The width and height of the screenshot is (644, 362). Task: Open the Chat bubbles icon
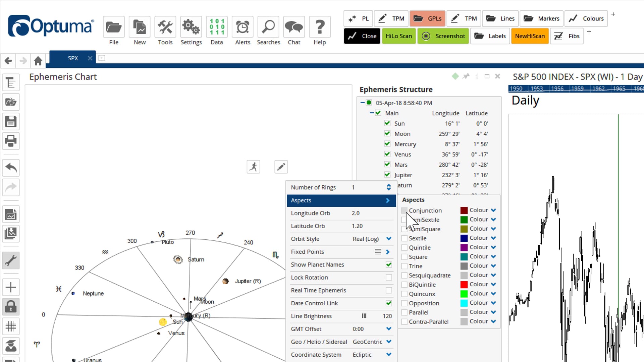point(294,27)
